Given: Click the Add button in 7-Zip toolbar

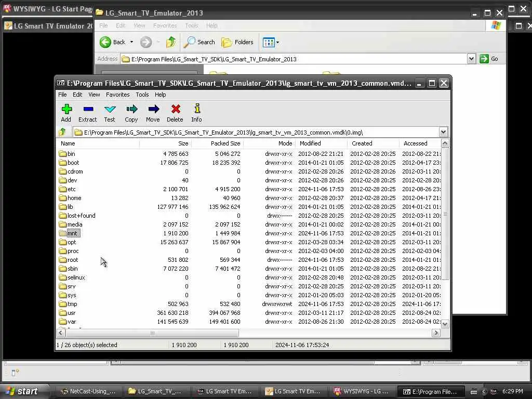Looking at the screenshot, I should point(66,113).
